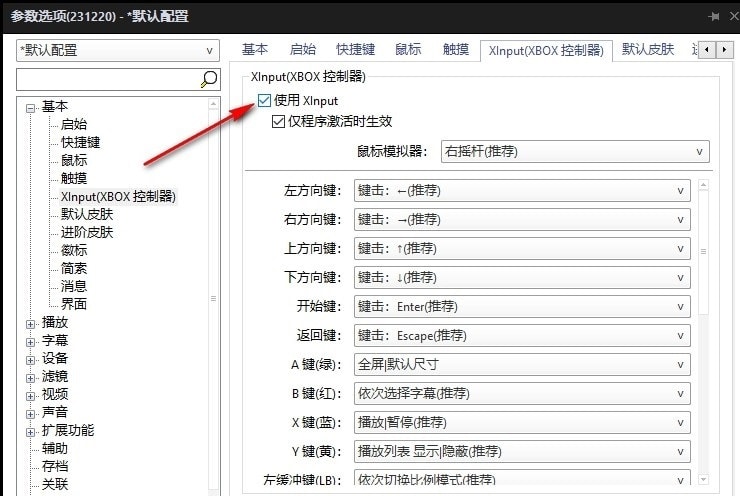Click the settings tree scrollbar thumb
The height and width of the screenshot is (496, 740).
pos(213,299)
